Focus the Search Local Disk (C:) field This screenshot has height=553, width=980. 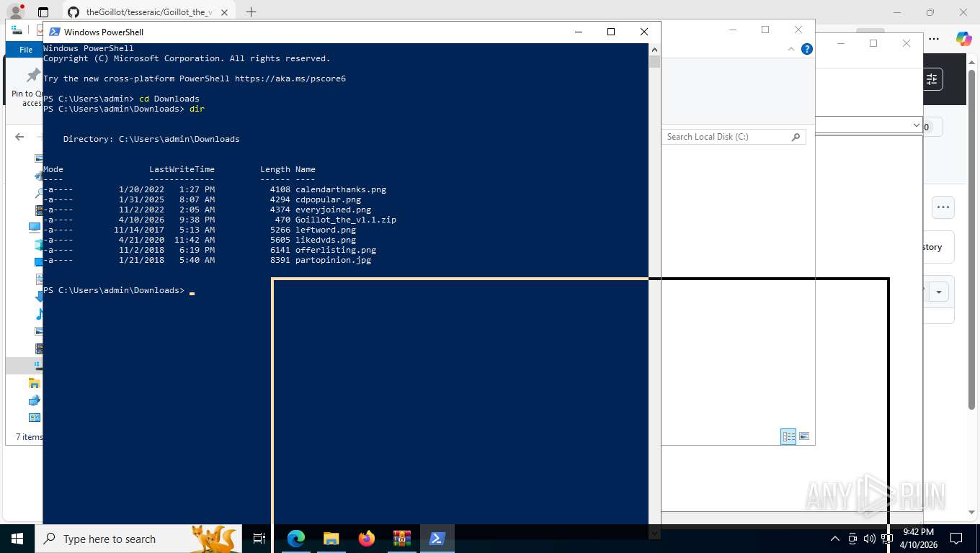[734, 137]
